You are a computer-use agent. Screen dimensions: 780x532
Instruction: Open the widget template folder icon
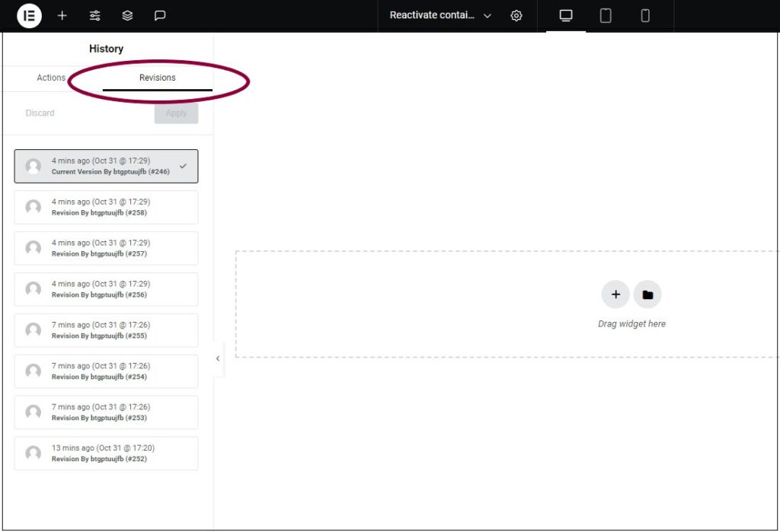647,295
